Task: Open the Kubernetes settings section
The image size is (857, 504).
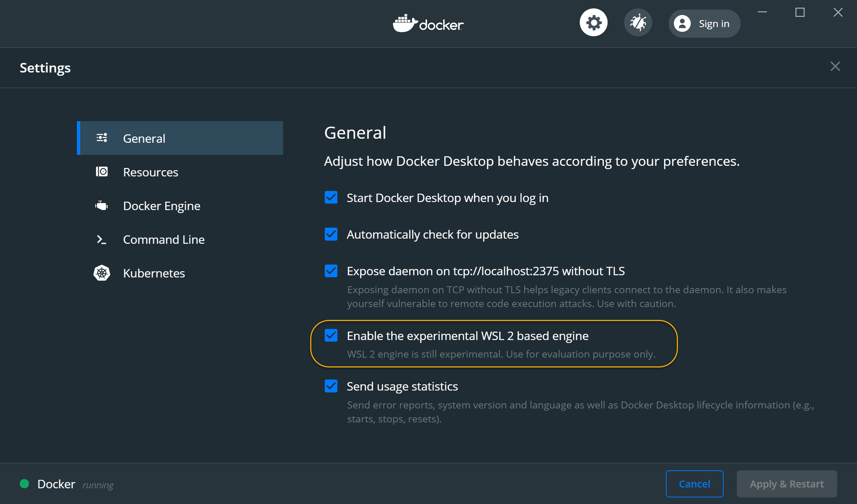Action: [154, 273]
